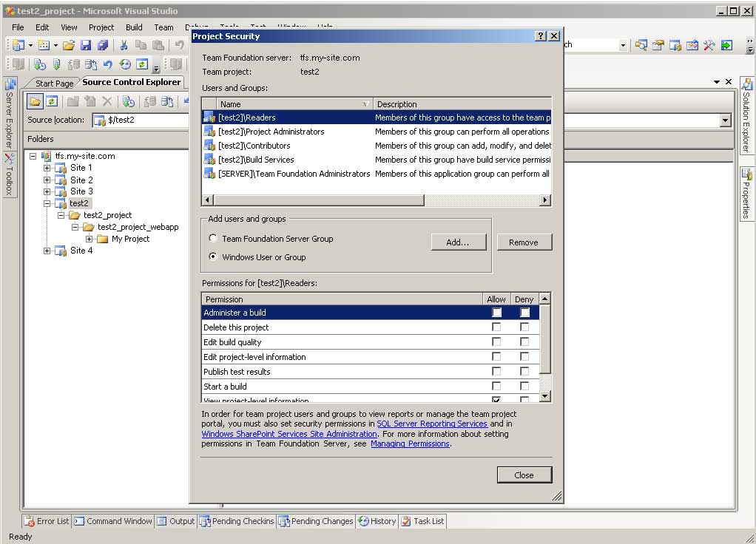Click the Add New Item toolbar icon
The image size is (756, 544).
[x=44, y=45]
